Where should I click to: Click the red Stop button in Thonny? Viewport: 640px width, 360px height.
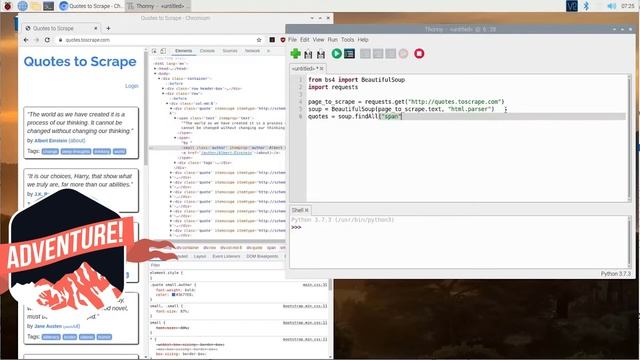coord(419,53)
